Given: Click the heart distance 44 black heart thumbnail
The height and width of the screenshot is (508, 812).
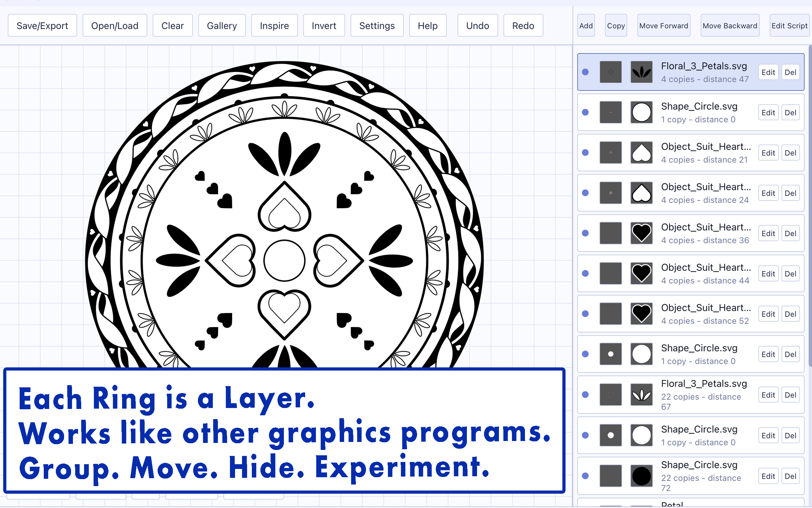Looking at the screenshot, I should [641, 273].
